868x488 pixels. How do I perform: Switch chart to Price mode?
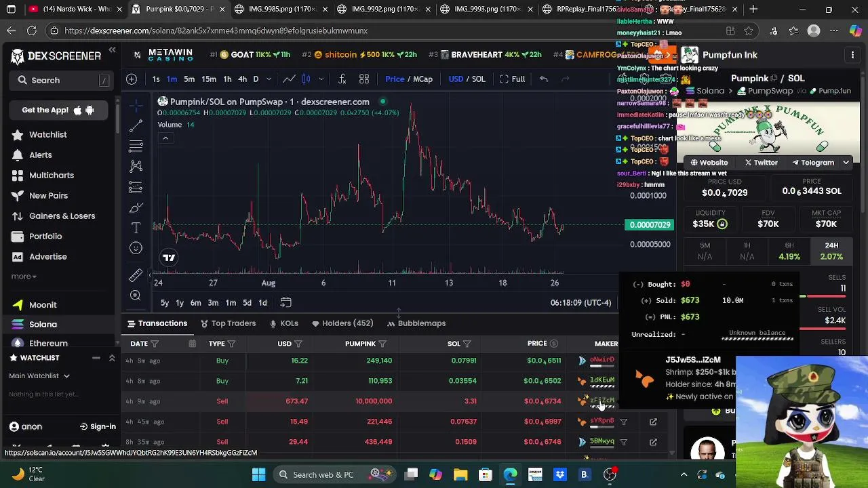coord(395,79)
